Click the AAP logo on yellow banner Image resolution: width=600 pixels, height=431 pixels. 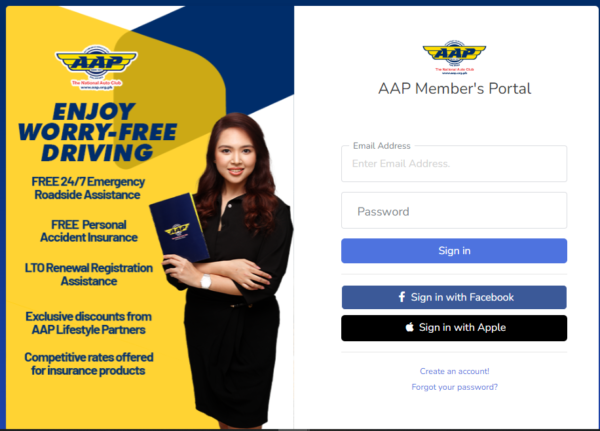coord(96,67)
